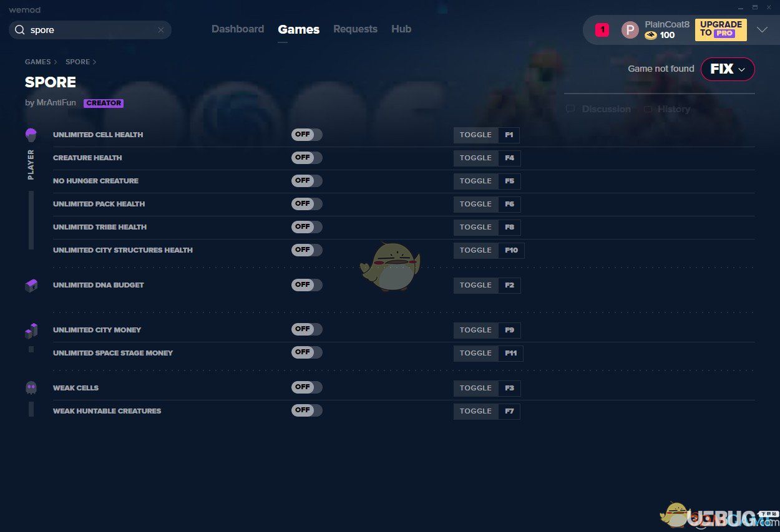
Task: Click the Discussion chat icon
Action: [570, 109]
